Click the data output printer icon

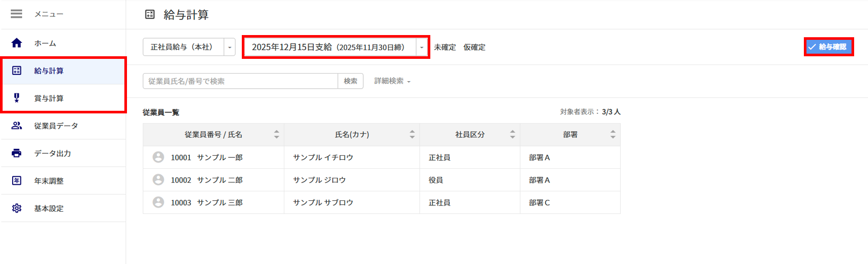16,153
